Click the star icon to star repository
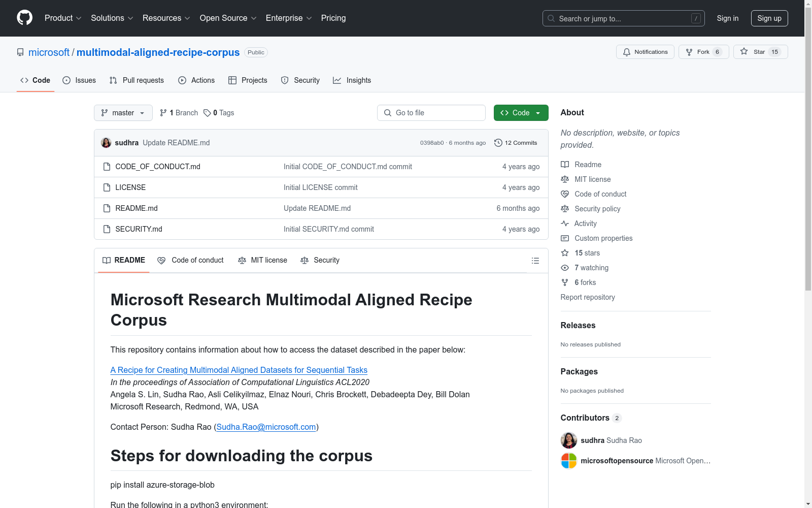812x508 pixels. [x=744, y=51]
